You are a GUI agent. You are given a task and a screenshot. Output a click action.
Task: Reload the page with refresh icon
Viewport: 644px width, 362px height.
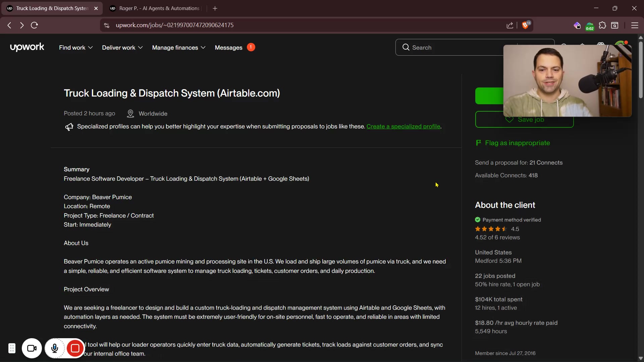[34, 25]
